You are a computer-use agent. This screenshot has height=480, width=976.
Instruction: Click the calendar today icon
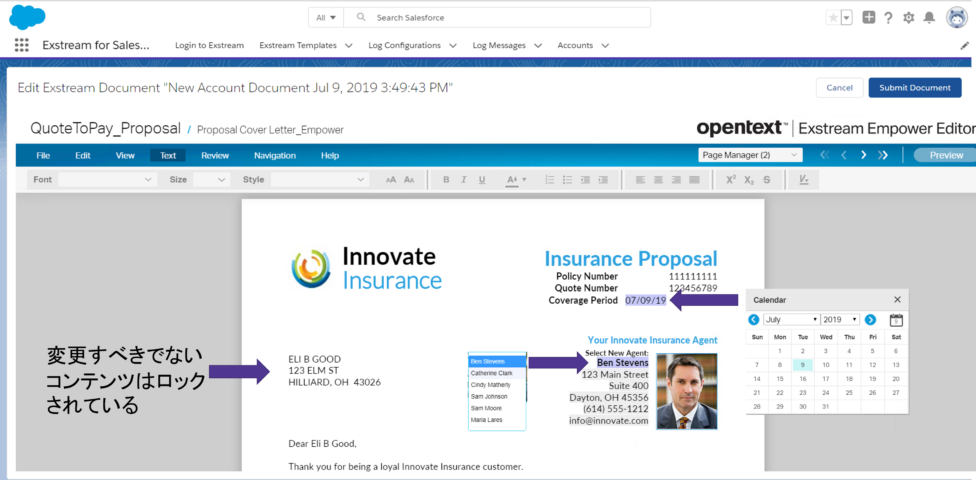[896, 319]
